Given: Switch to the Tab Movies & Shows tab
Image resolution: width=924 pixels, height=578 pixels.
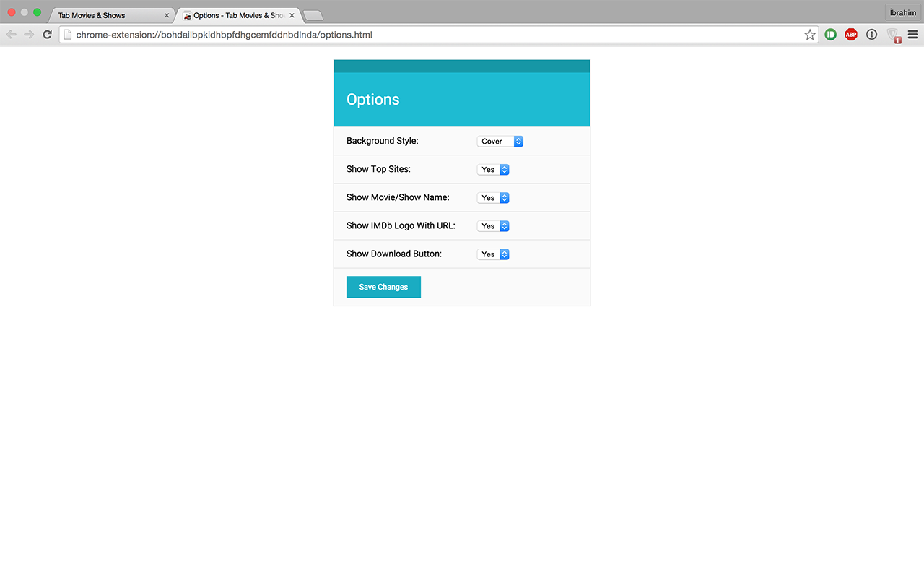Looking at the screenshot, I should click(112, 15).
